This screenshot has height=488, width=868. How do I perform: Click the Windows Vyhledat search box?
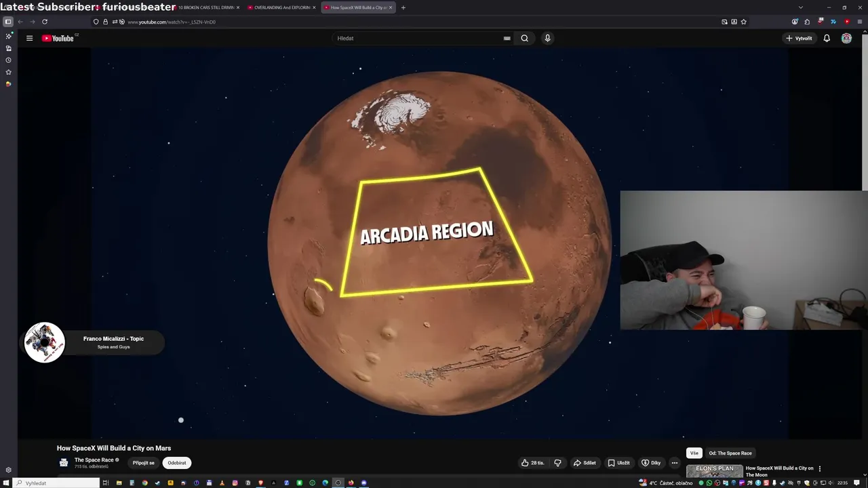tap(56, 483)
